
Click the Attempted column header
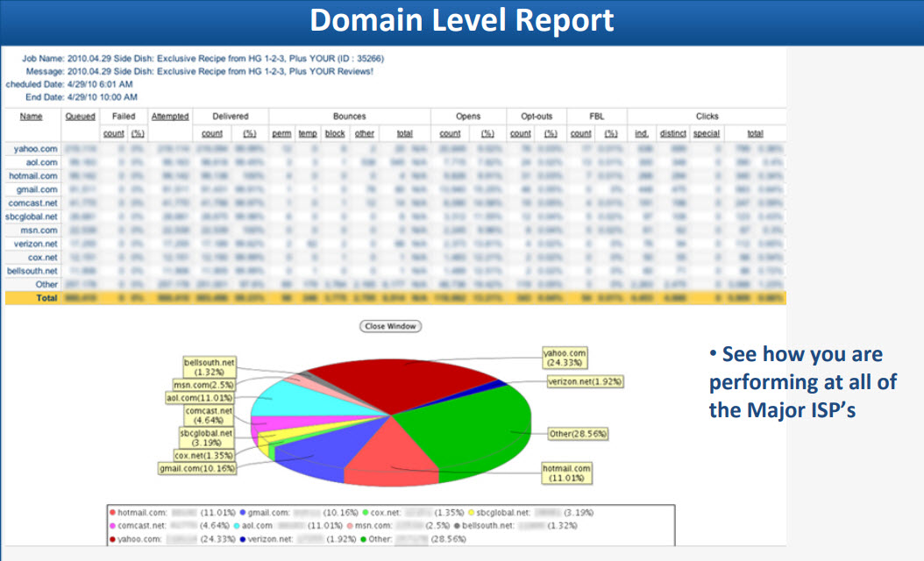click(x=169, y=116)
